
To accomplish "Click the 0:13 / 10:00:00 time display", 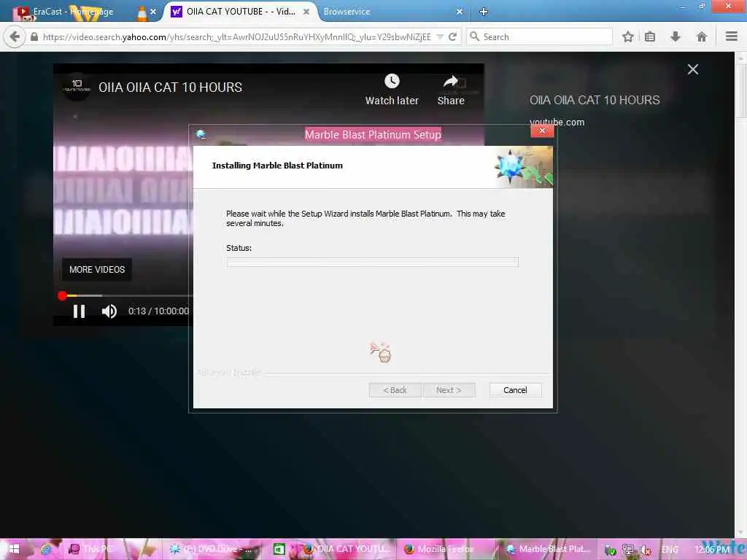I will click(x=158, y=311).
